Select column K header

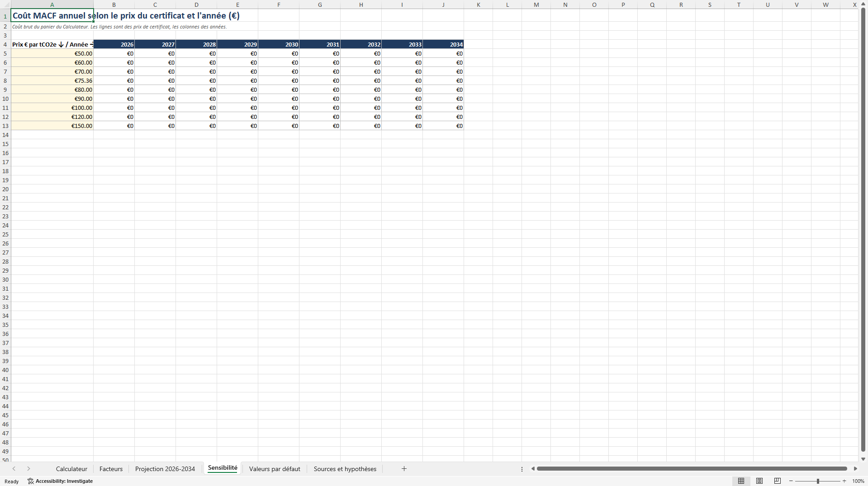click(x=479, y=5)
